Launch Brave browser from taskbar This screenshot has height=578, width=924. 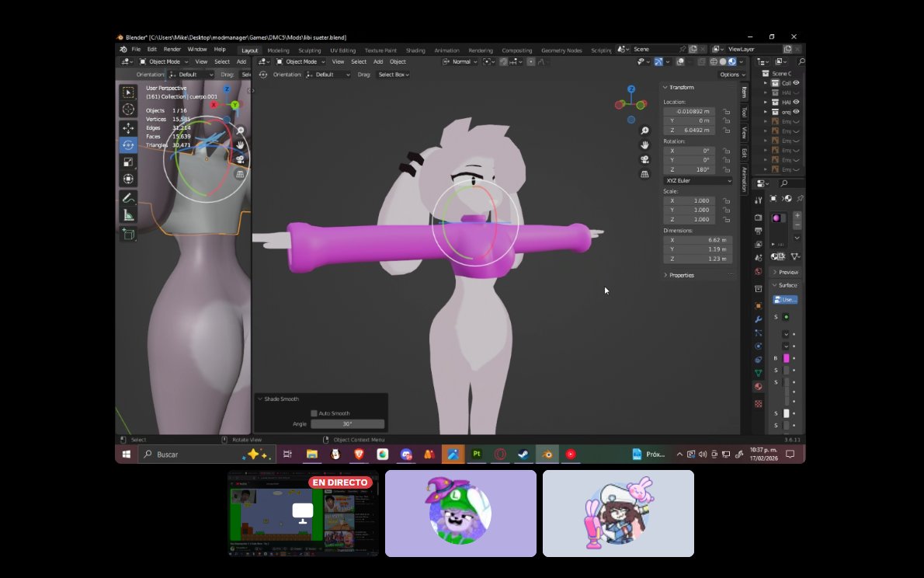pos(359,454)
